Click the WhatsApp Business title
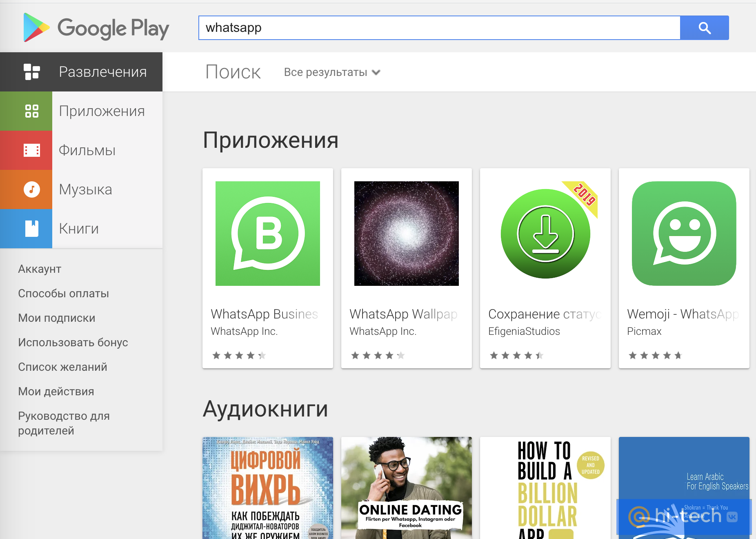 tap(265, 314)
